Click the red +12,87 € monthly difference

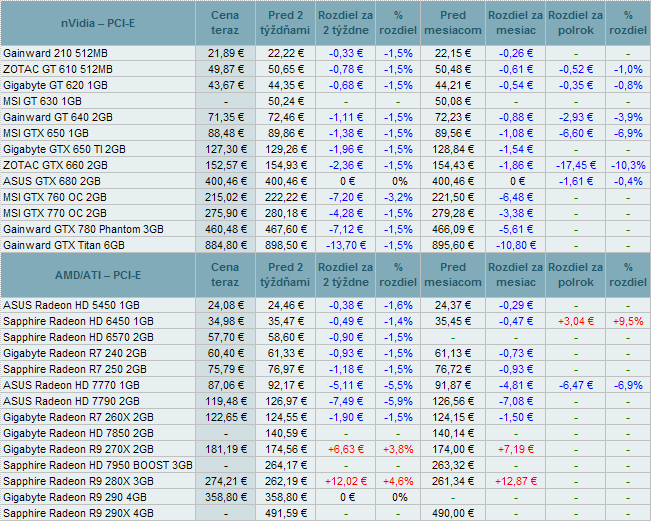pyautogui.click(x=516, y=481)
